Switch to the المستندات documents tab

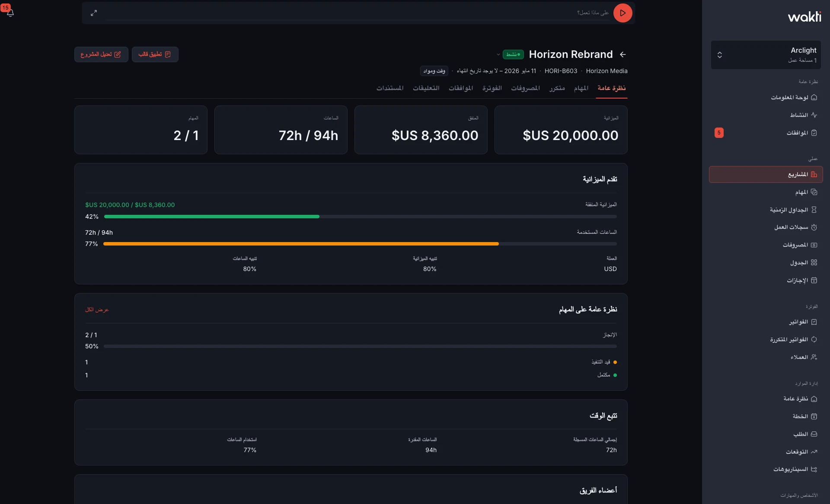pyautogui.click(x=390, y=88)
